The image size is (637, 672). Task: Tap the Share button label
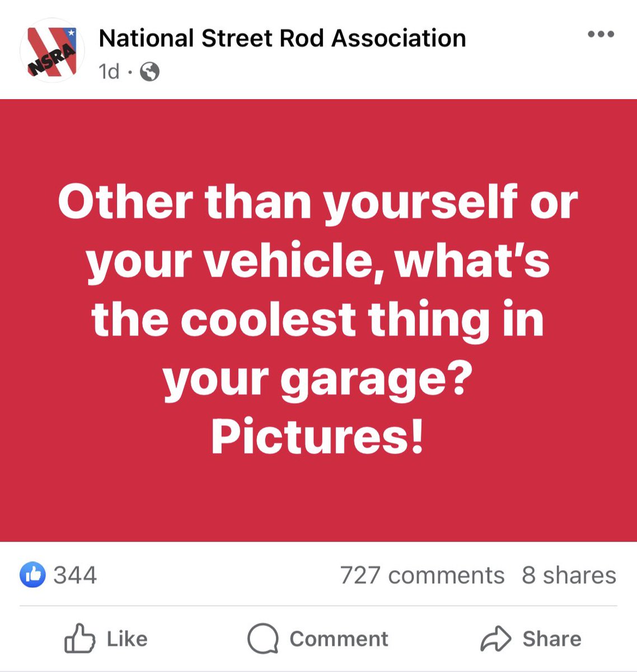pos(552,639)
